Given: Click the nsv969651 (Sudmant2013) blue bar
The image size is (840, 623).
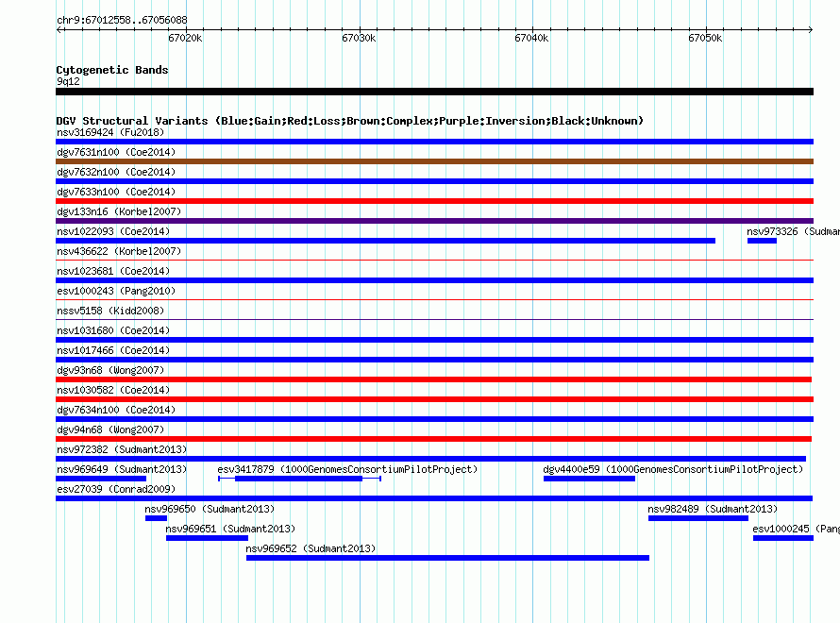Looking at the screenshot, I should point(207,538).
